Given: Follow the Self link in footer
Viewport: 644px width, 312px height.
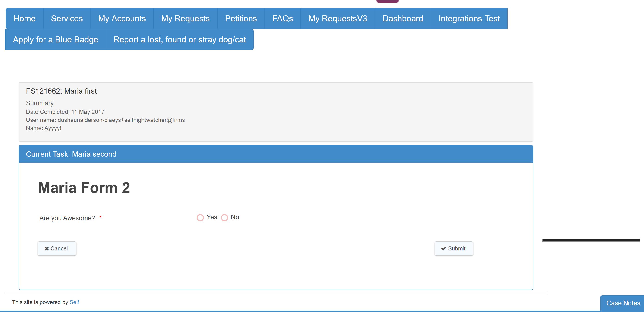Looking at the screenshot, I should pyautogui.click(x=74, y=302).
